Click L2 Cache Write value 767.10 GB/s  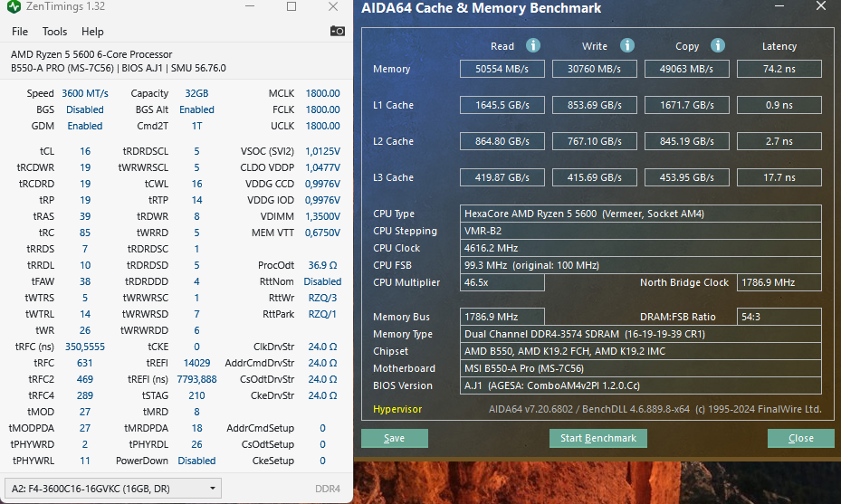[x=594, y=141]
